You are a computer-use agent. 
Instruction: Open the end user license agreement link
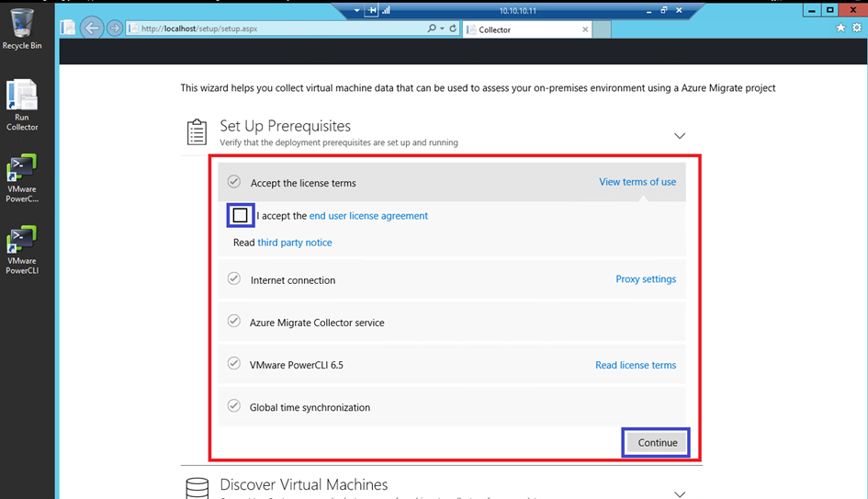click(368, 215)
